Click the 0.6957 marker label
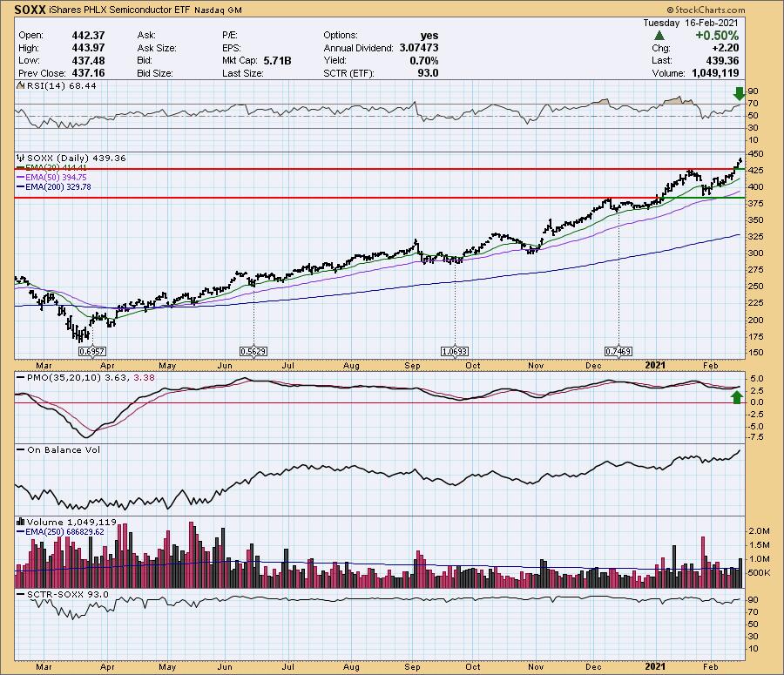This screenshot has width=784, height=675. [92, 352]
